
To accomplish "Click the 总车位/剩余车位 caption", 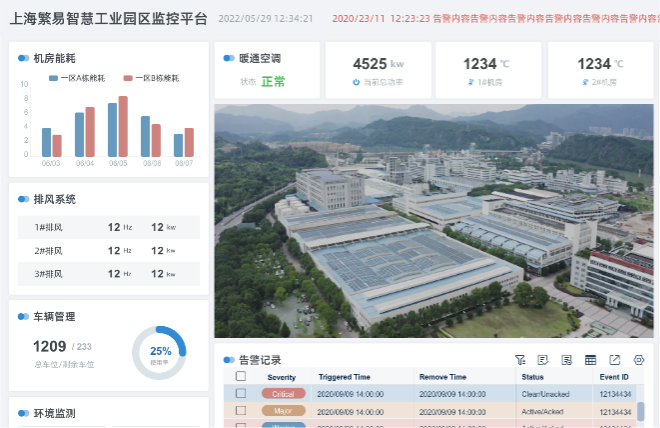I will tap(64, 364).
